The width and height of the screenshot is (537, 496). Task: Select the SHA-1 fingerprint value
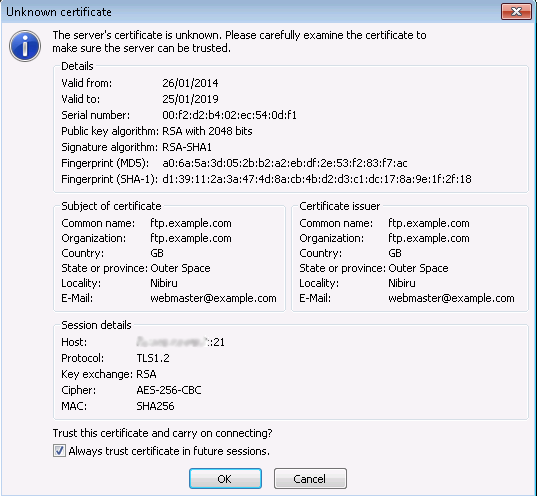pyautogui.click(x=317, y=179)
